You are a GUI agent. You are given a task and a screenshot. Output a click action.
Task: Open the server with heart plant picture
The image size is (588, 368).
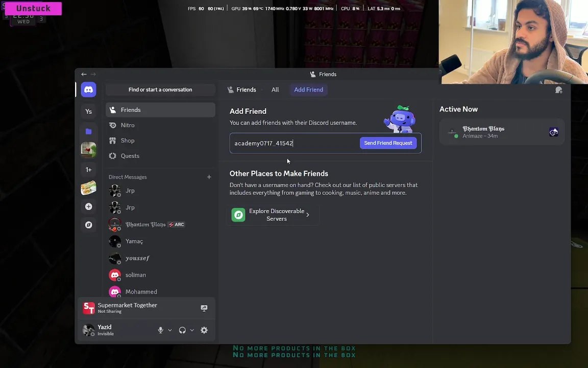tap(88, 150)
